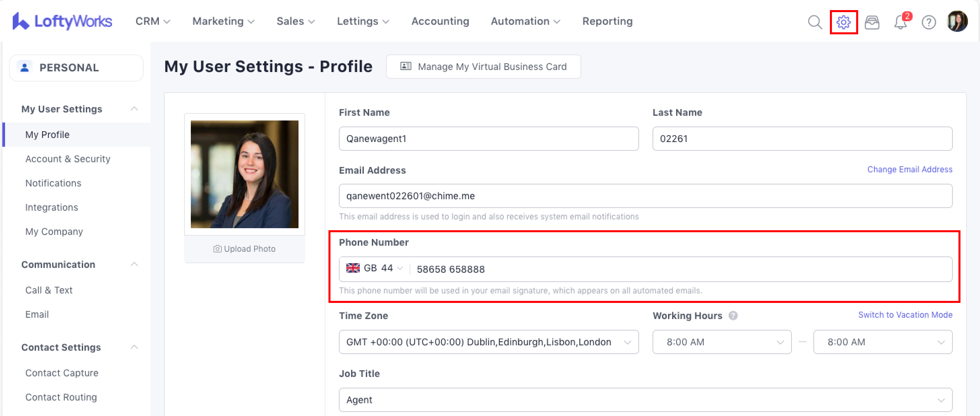
Task: Open the Job Title dropdown
Action: click(645, 400)
